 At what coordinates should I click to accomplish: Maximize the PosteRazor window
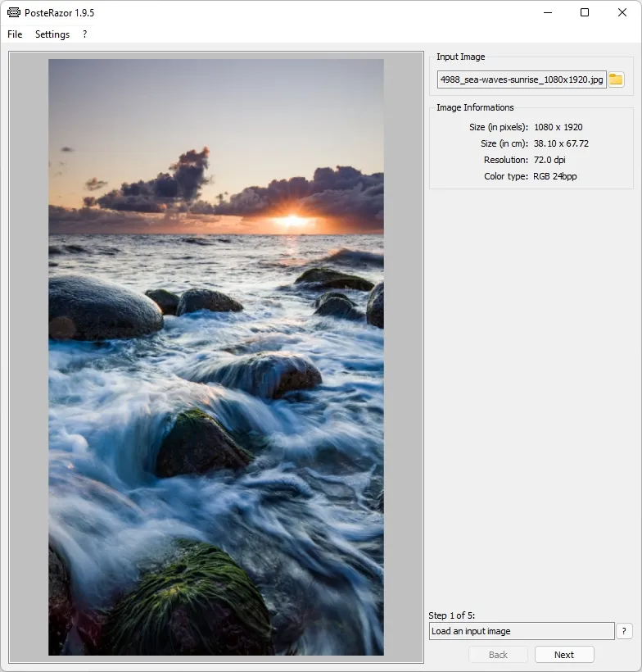(x=585, y=12)
